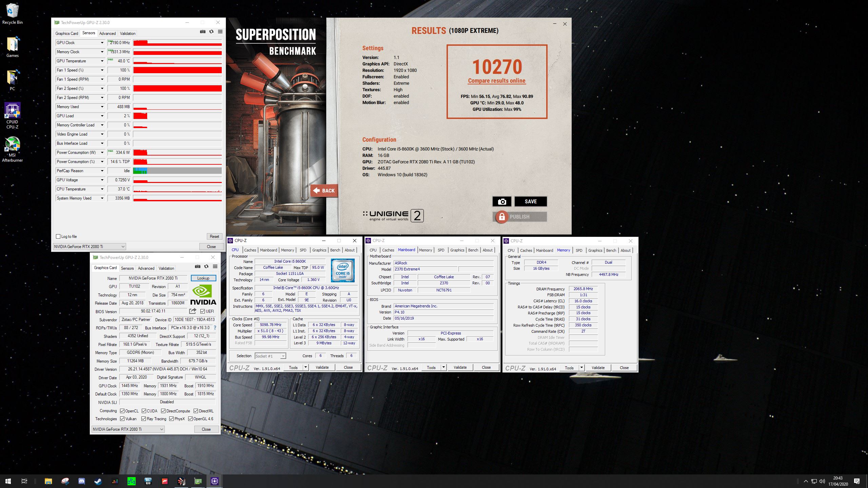The image size is (868, 488).
Task: Open the Snipping Tool taskbar icon
Action: point(65,481)
